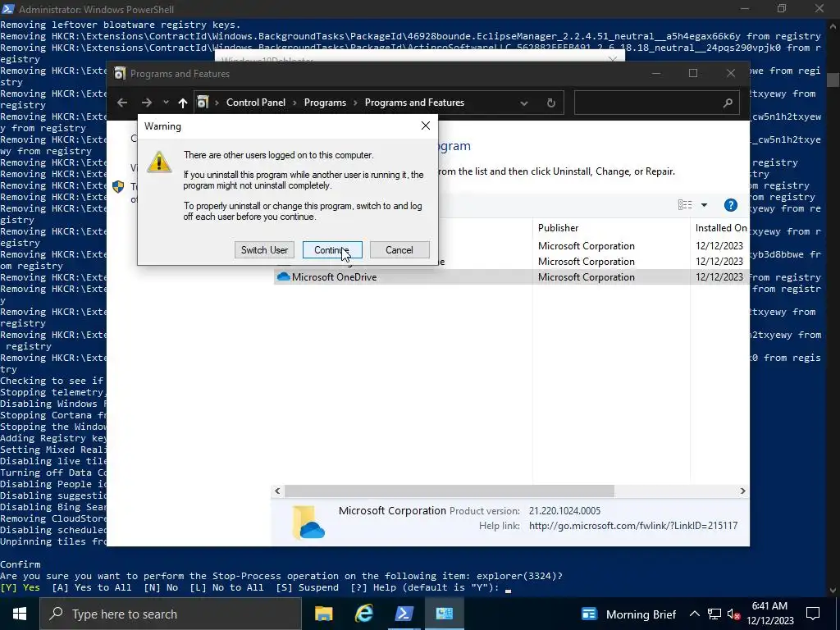Maximize the Programs and Features window
Viewport: 840px width, 630px height.
[692, 73]
